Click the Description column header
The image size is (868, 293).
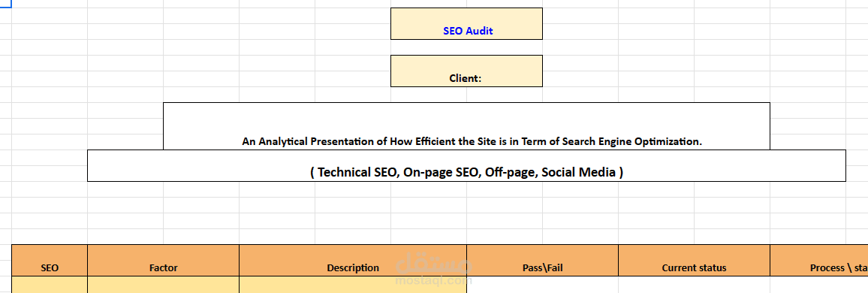pyautogui.click(x=353, y=261)
